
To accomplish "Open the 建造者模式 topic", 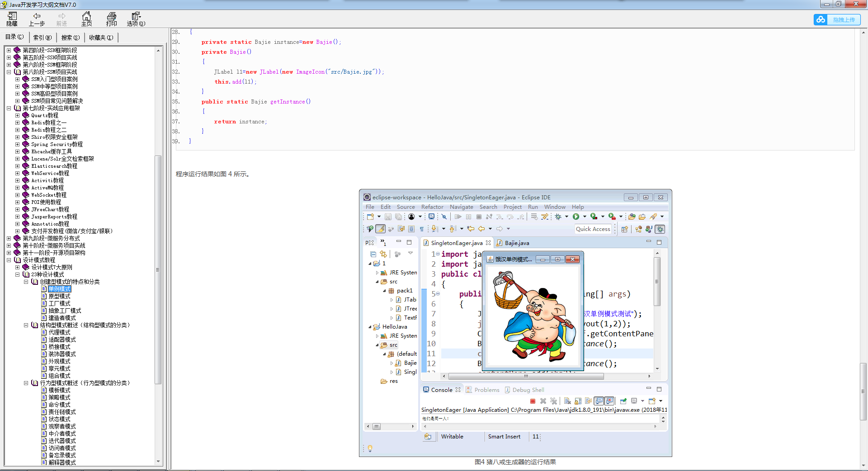I will tap(62, 318).
